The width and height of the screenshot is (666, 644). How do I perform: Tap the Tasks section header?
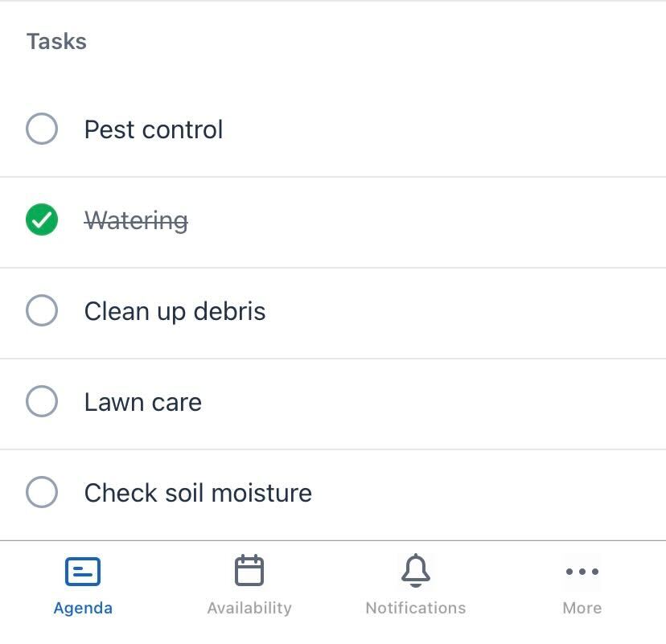coord(55,40)
